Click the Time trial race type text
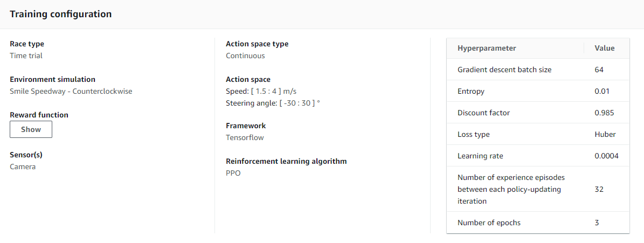Viewport: 644px width, 243px height. pos(26,55)
